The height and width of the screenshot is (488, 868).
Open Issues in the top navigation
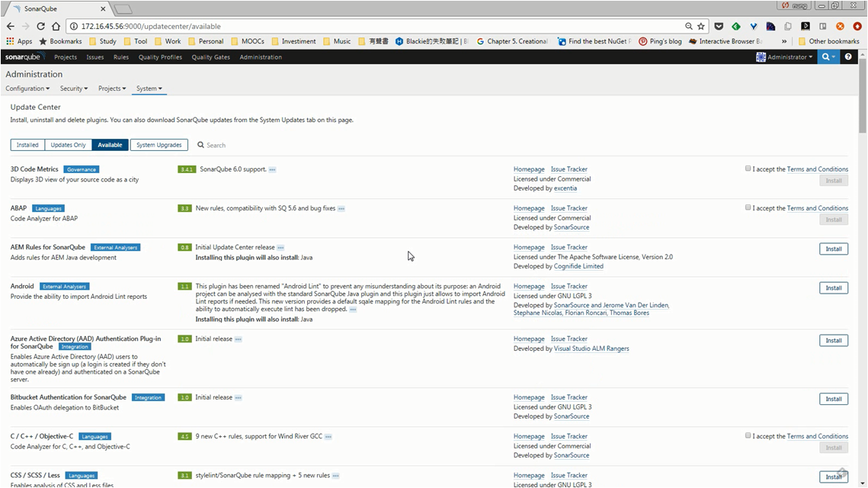[x=94, y=57]
